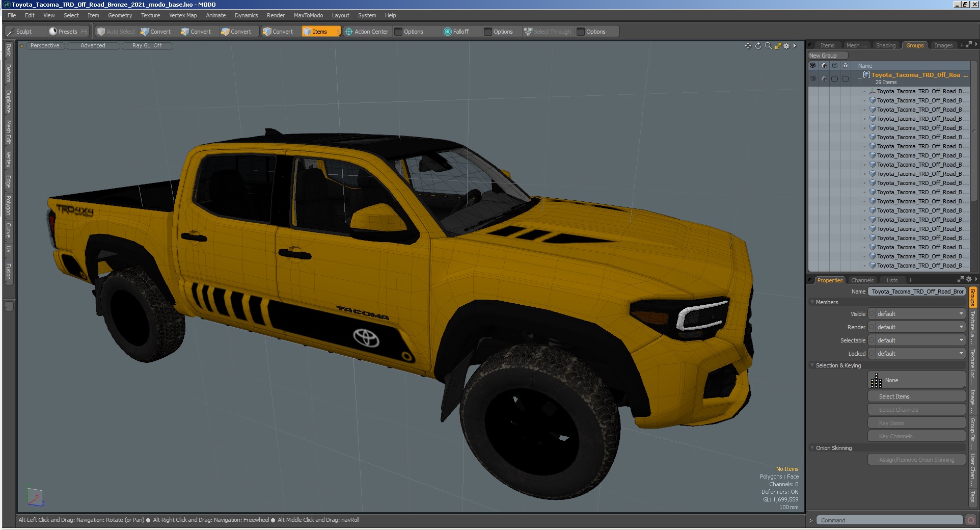Viewport: 980px width, 530px height.
Task: Click the group Name input field
Action: point(917,291)
